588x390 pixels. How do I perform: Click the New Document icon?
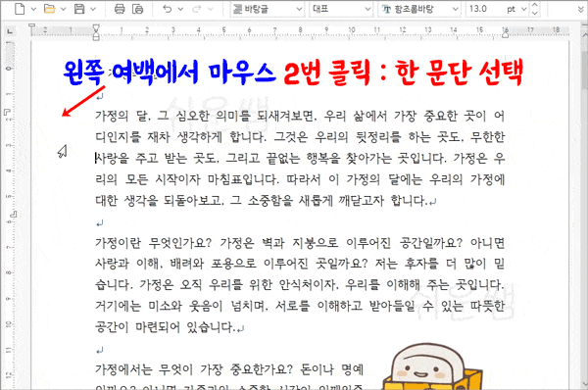click(x=20, y=9)
